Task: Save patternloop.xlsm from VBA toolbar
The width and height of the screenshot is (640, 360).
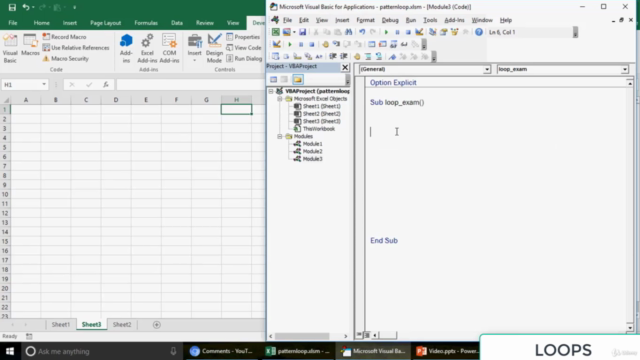Action: [302, 32]
